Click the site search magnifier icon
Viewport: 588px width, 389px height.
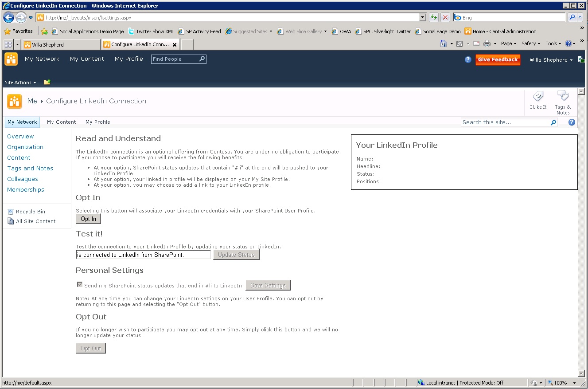[x=553, y=122]
